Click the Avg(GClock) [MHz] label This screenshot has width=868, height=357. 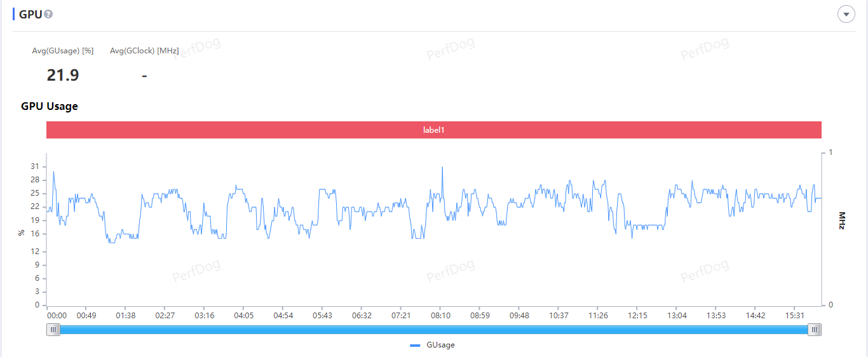point(144,51)
